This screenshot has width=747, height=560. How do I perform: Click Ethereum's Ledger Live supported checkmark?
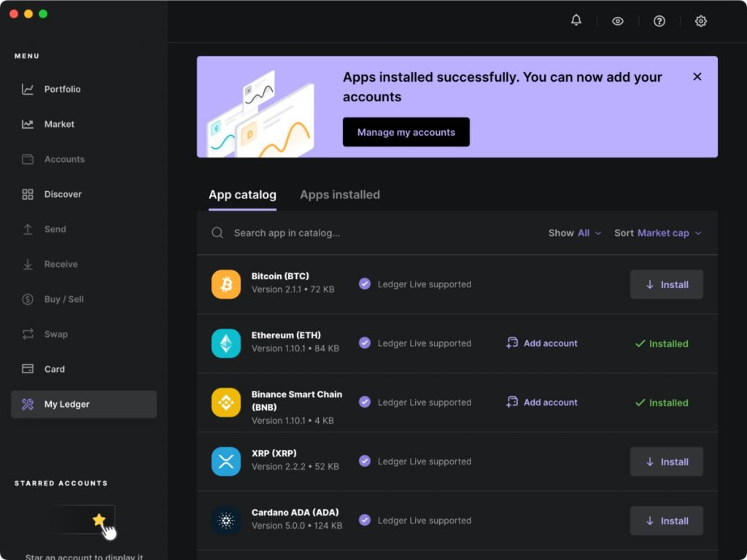tap(365, 343)
